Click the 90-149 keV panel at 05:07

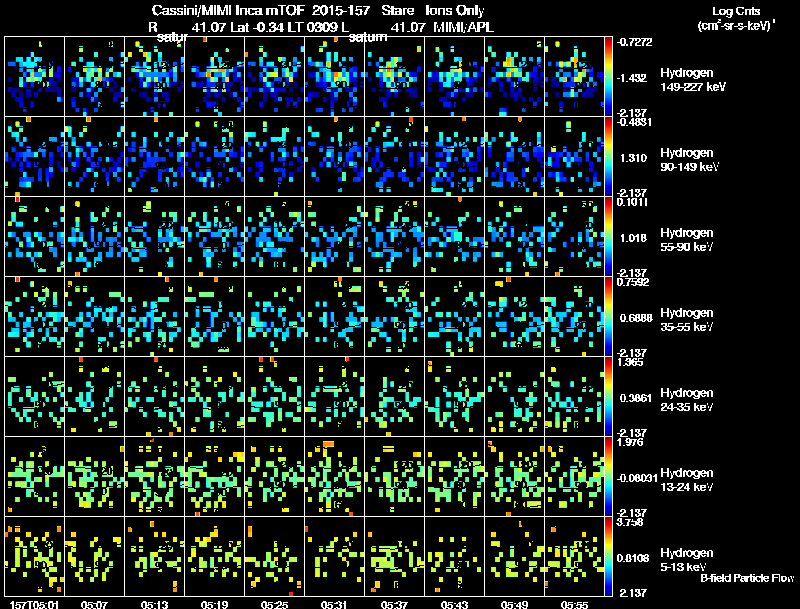[x=94, y=157]
